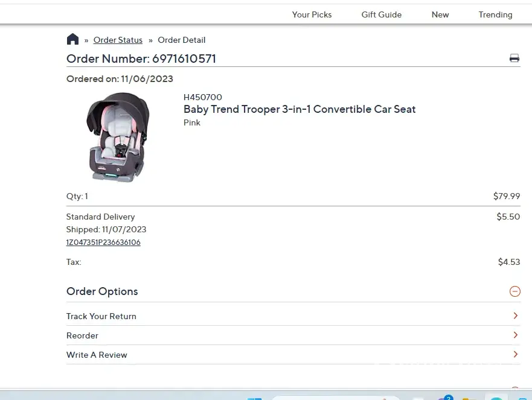
Task: Select the Write A Review option text
Action: tap(97, 355)
